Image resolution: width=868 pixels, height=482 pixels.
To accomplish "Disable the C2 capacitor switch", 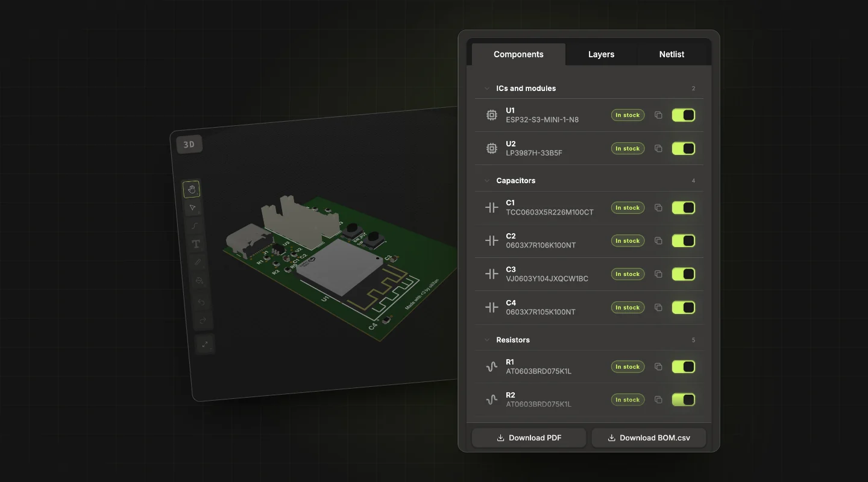I will point(684,241).
